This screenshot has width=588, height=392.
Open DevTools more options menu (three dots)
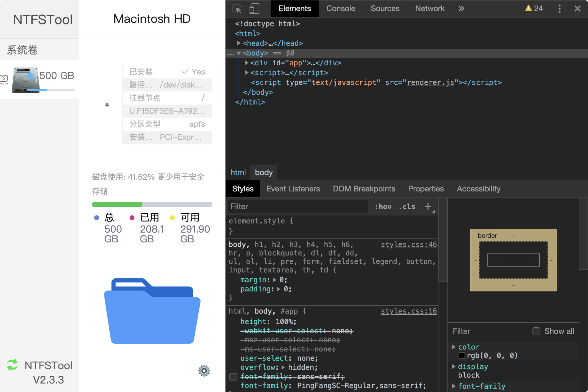coord(560,8)
